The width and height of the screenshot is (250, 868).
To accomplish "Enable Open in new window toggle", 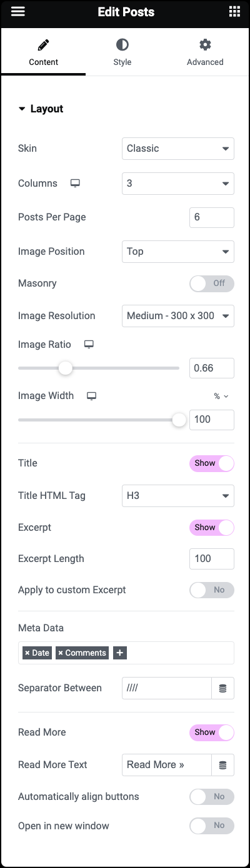I will tap(212, 826).
